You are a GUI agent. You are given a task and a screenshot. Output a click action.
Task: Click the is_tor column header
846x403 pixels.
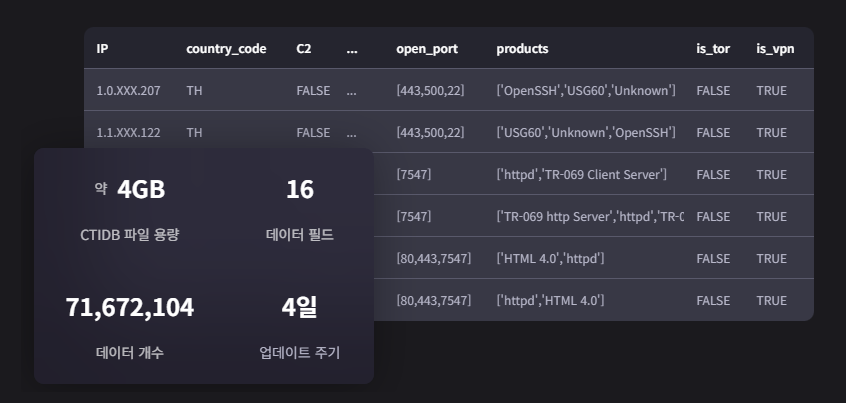click(712, 49)
